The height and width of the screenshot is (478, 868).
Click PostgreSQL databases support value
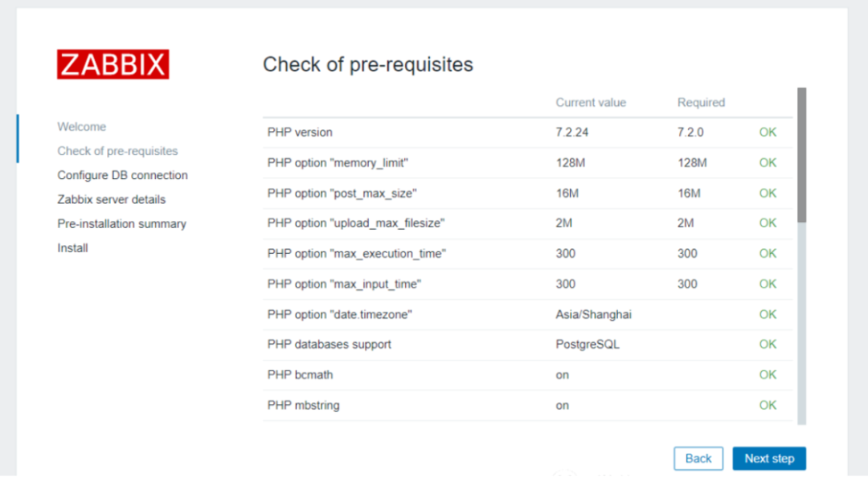[x=587, y=345]
